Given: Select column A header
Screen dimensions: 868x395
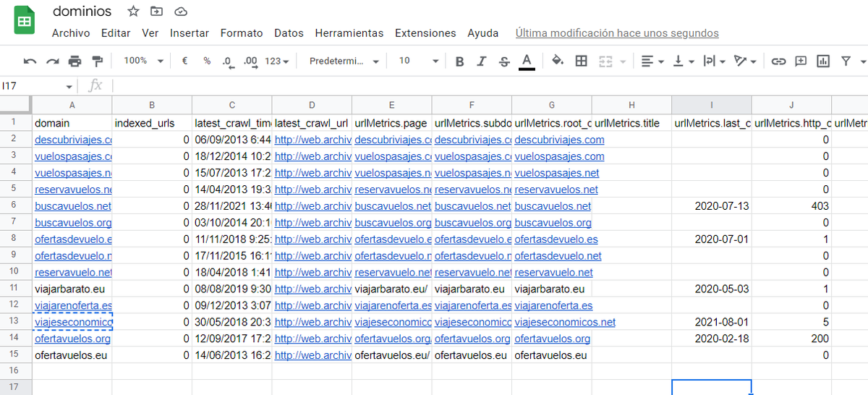Looking at the screenshot, I should pos(72,105).
